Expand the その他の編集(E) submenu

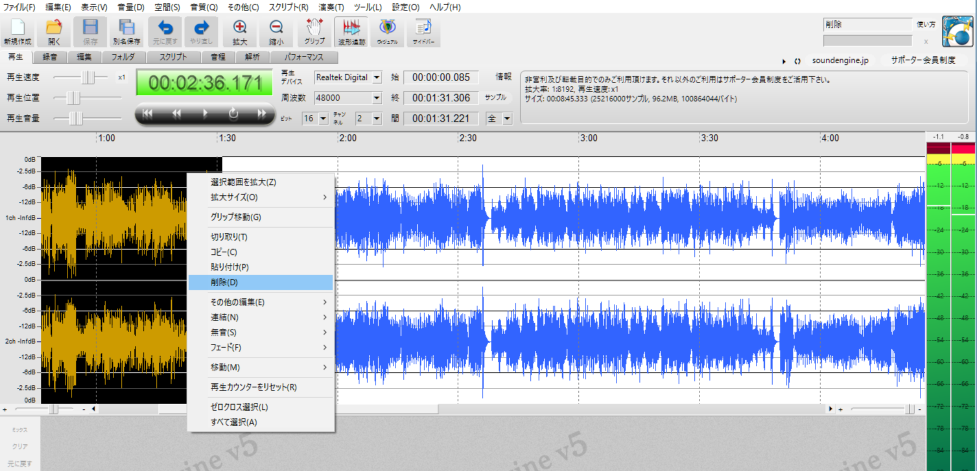260,302
